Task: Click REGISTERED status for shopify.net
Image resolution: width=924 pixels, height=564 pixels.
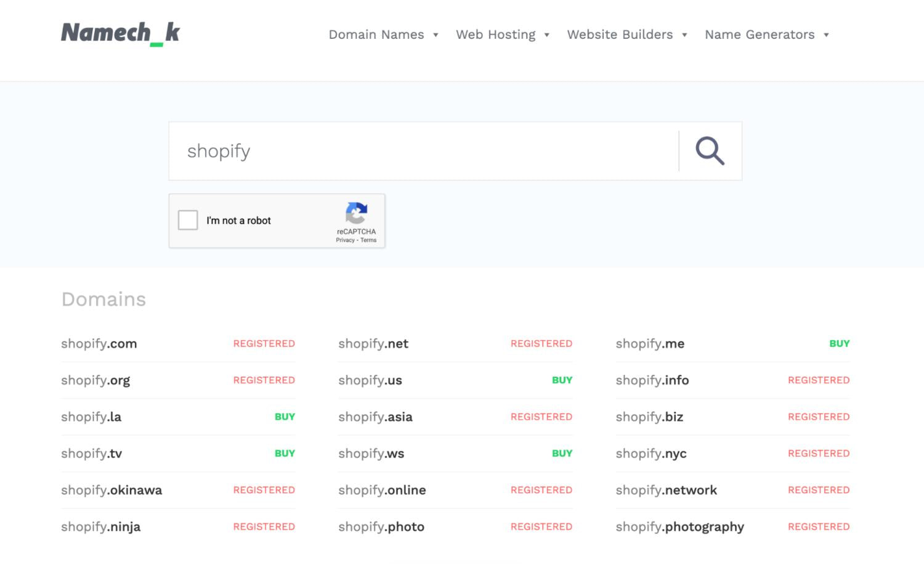Action: 541,343
